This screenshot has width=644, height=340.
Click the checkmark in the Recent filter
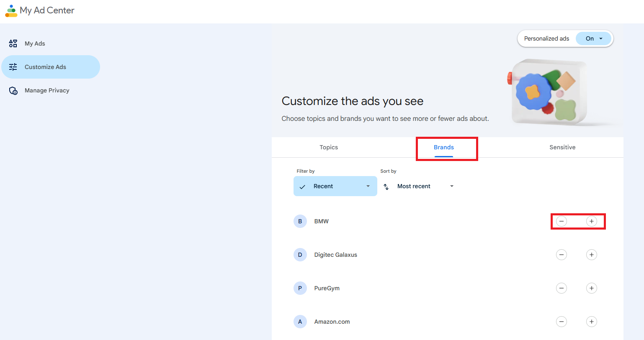302,187
